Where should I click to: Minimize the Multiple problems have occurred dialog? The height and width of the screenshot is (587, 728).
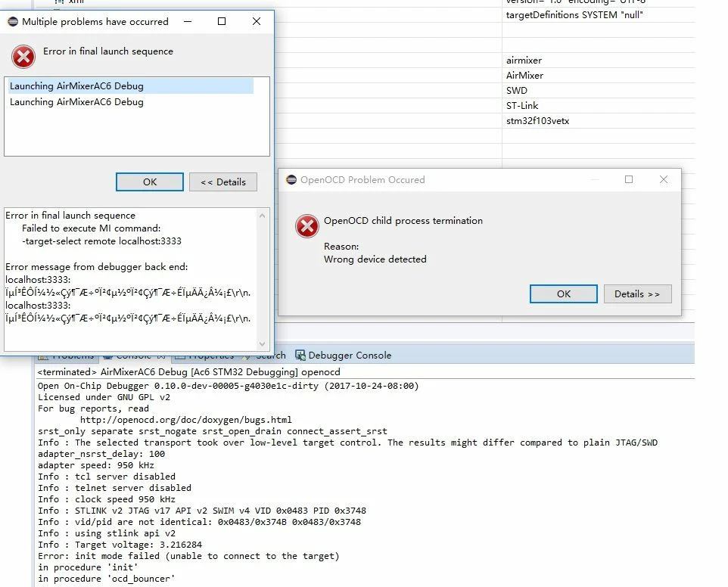(x=188, y=21)
